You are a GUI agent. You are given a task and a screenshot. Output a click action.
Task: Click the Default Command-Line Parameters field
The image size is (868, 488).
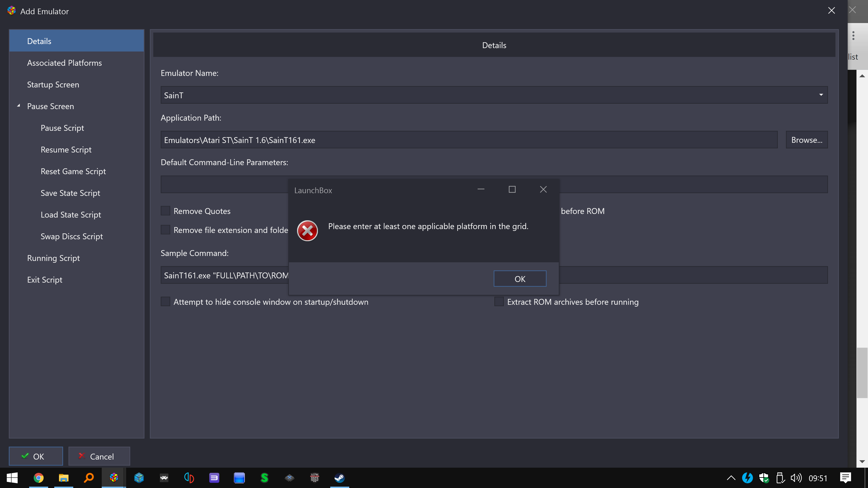494,184
